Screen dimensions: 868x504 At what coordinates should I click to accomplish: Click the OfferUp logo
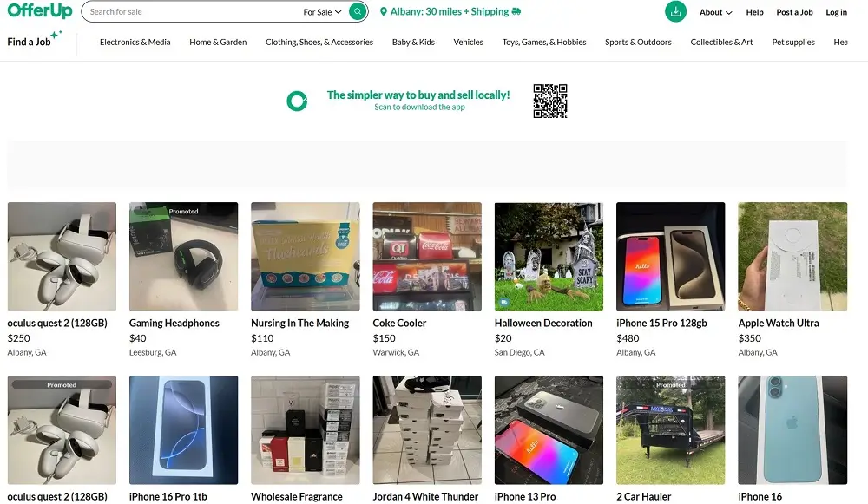click(x=39, y=11)
